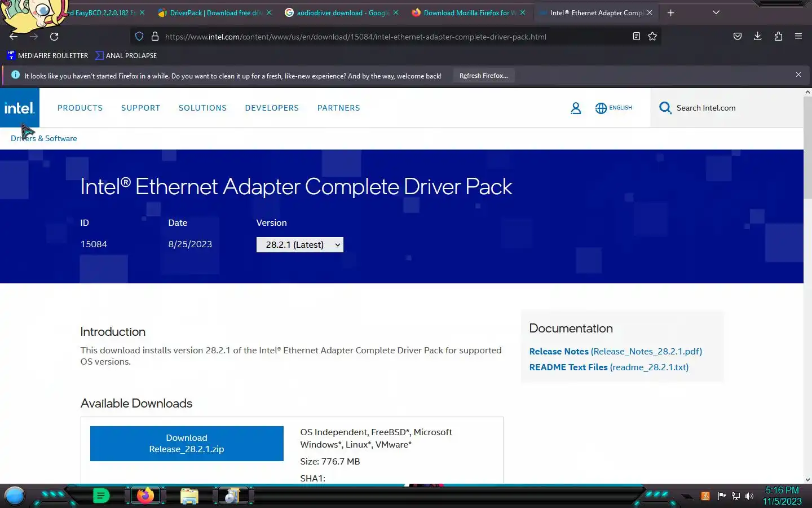Click the Size: 776.7 MB text
The width and height of the screenshot is (812, 508).
pos(330,461)
